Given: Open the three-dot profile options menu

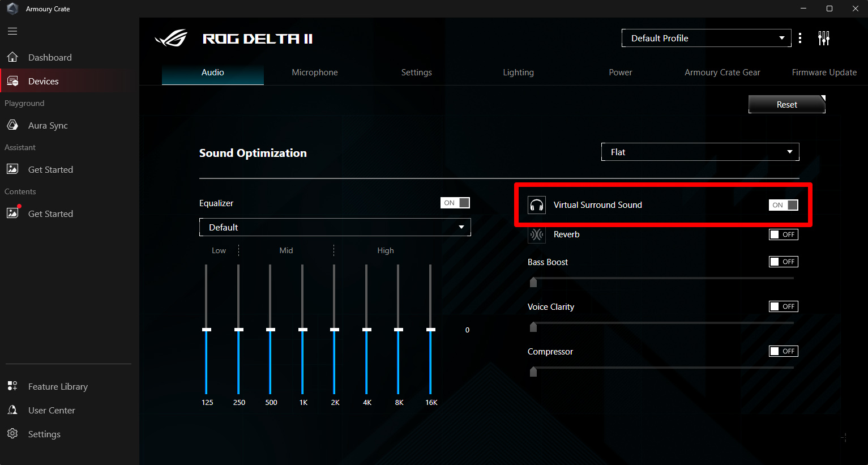Looking at the screenshot, I should point(800,38).
